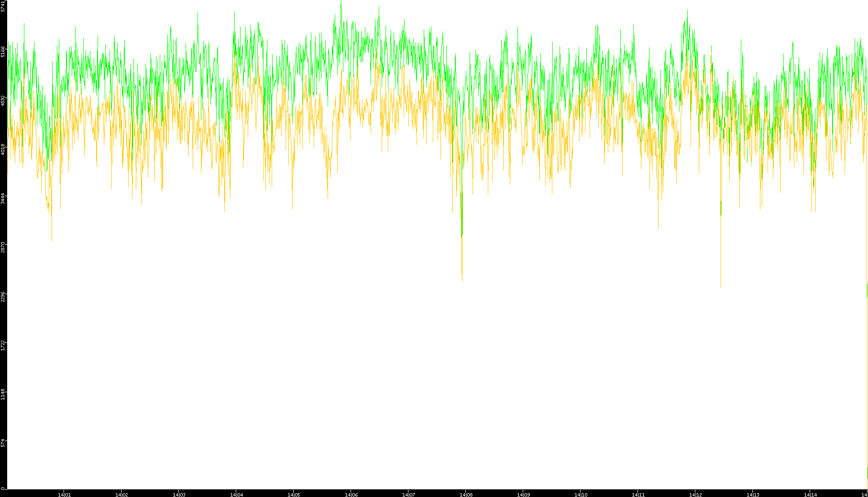
Task: Click the 574 vertical axis label
Action: point(3,443)
